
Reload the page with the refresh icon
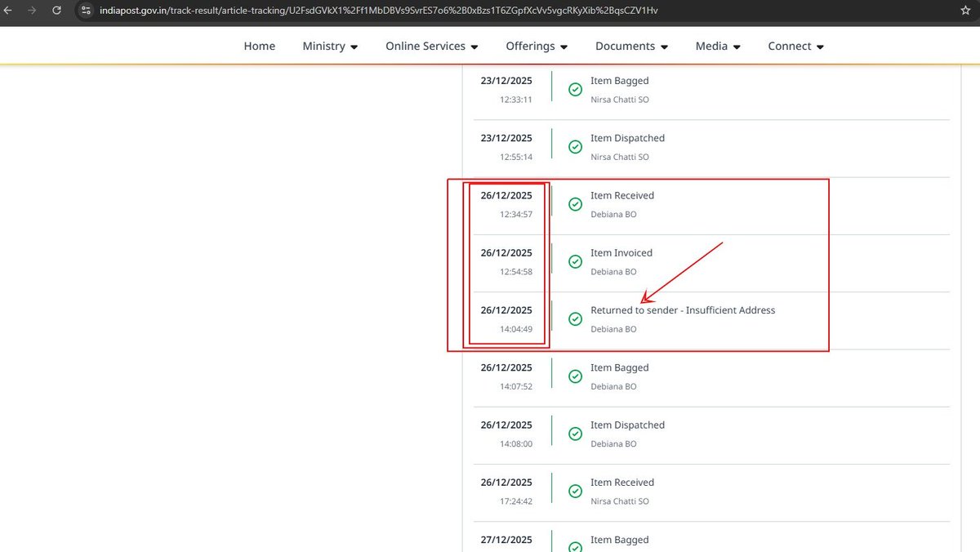click(56, 11)
